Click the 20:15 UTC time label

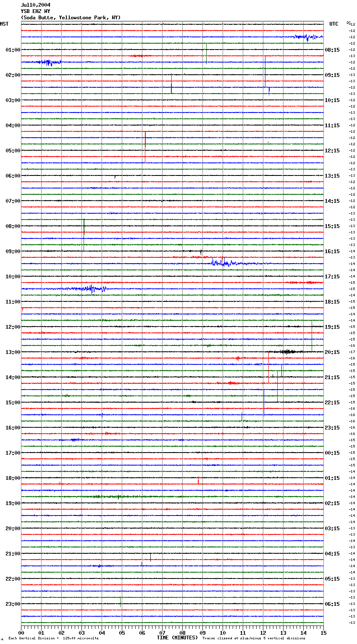point(332,352)
